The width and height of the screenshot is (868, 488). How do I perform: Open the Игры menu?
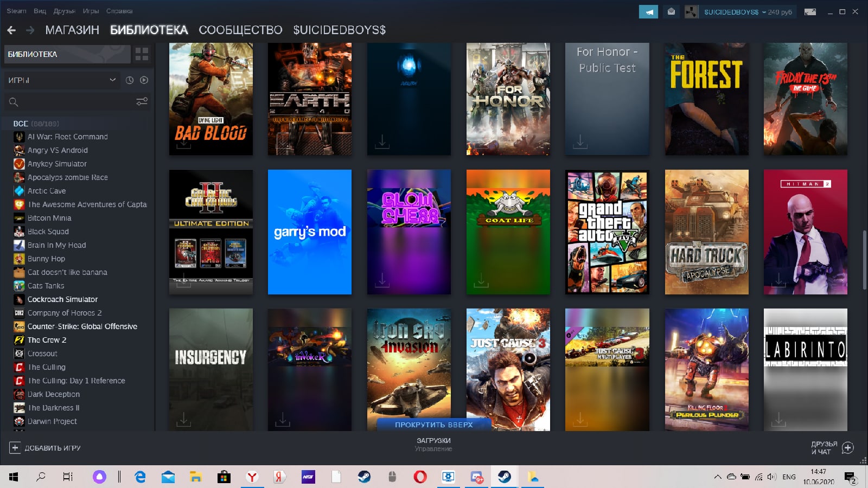click(91, 11)
